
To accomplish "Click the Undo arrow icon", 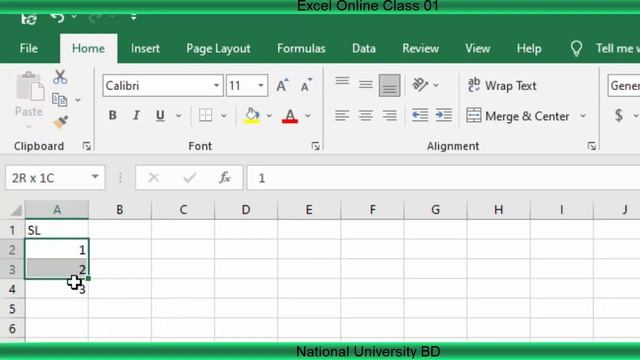I will (x=58, y=17).
